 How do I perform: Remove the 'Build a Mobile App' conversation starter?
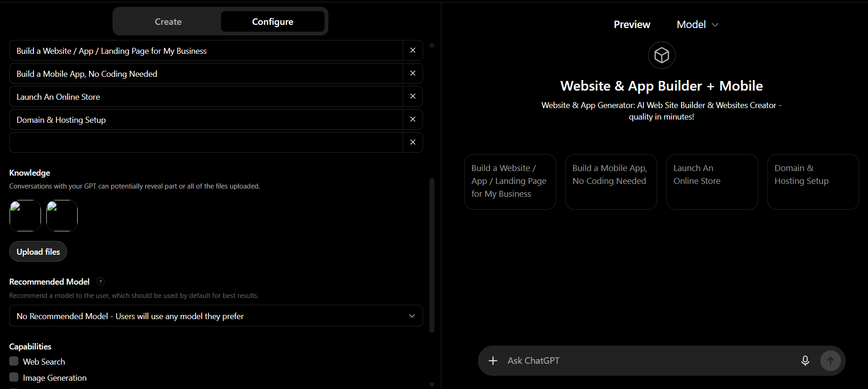[x=413, y=74]
